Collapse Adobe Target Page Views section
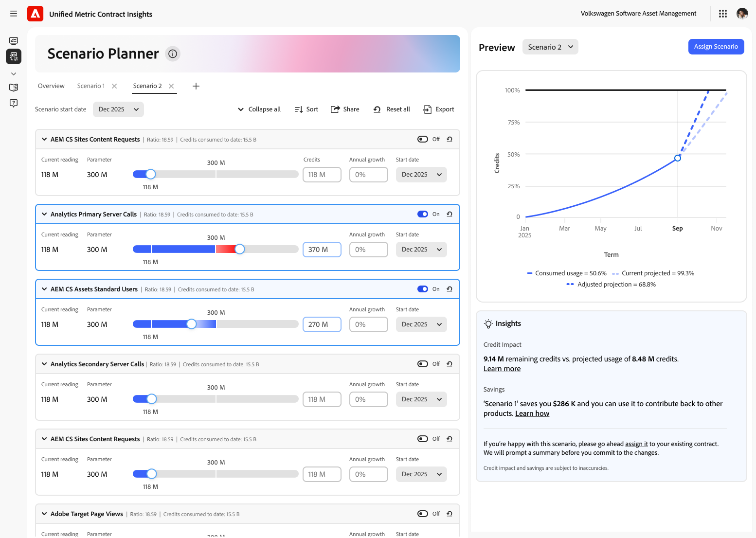This screenshot has width=756, height=538. point(44,514)
